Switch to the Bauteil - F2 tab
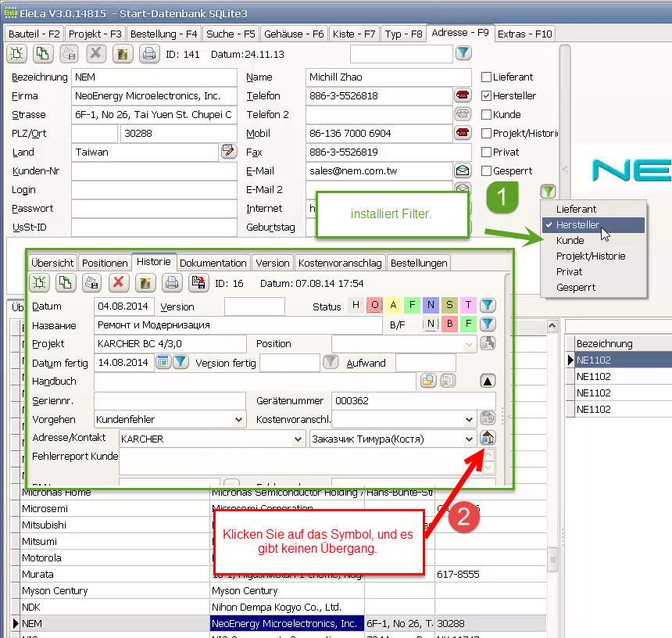Screen dimensions: 672x638 (x=34, y=34)
